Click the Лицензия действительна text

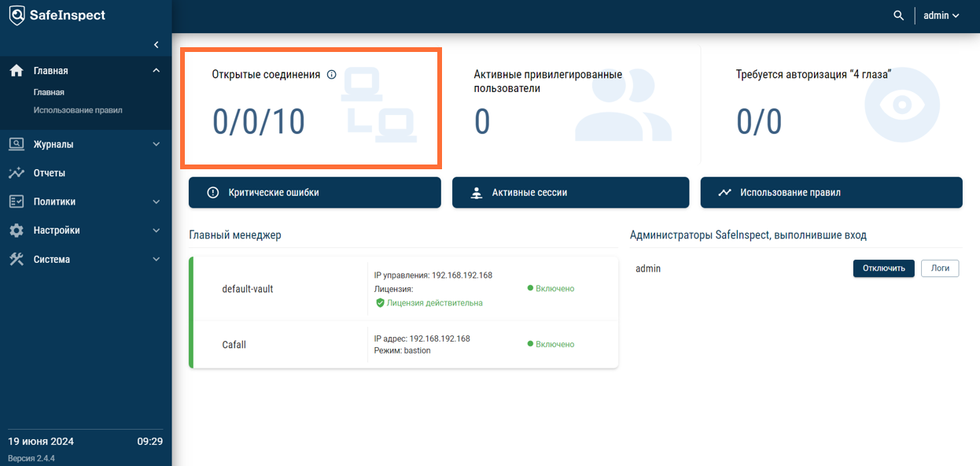point(435,303)
